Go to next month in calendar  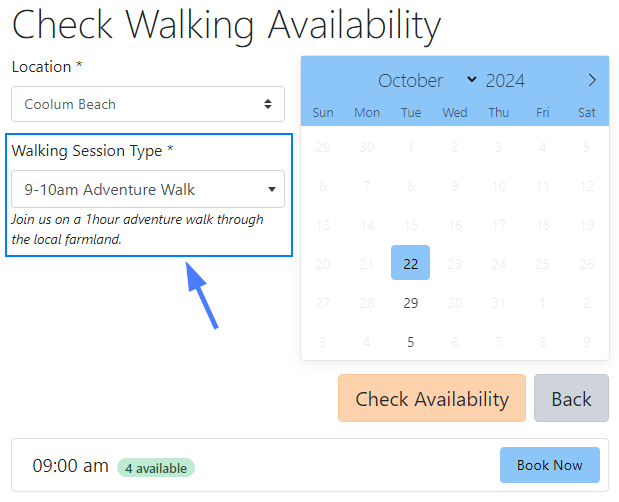coord(592,81)
